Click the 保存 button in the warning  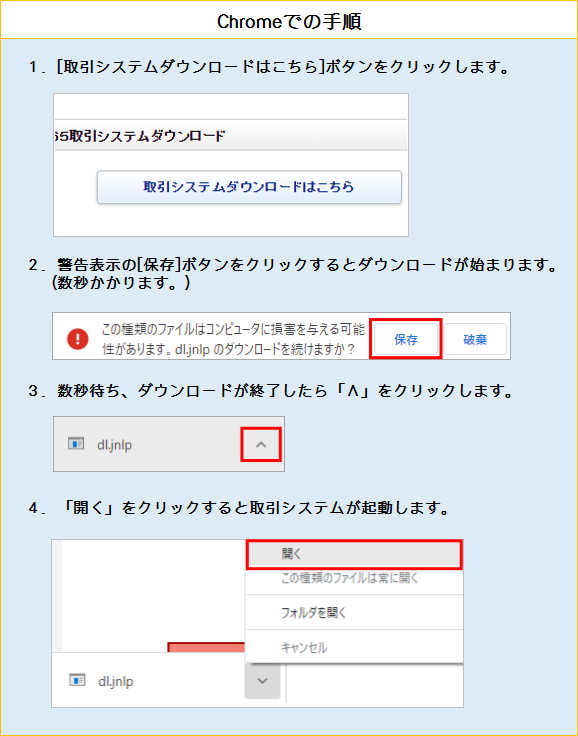(406, 339)
